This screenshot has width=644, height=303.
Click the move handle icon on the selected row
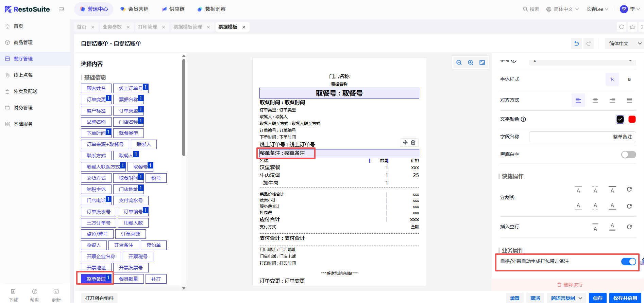[x=405, y=142]
